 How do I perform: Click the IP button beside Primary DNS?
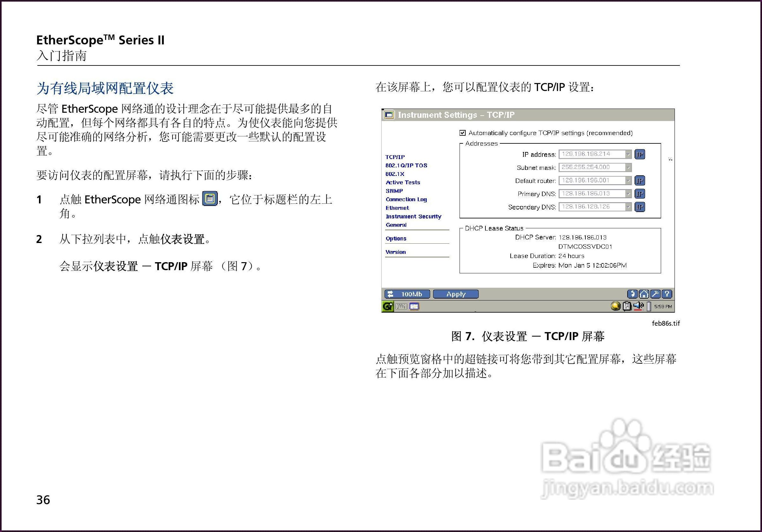[x=640, y=194]
